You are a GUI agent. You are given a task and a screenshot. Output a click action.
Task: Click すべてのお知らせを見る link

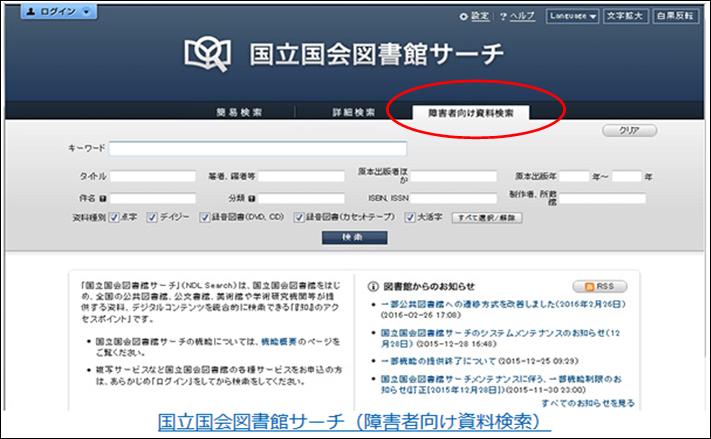point(588,403)
